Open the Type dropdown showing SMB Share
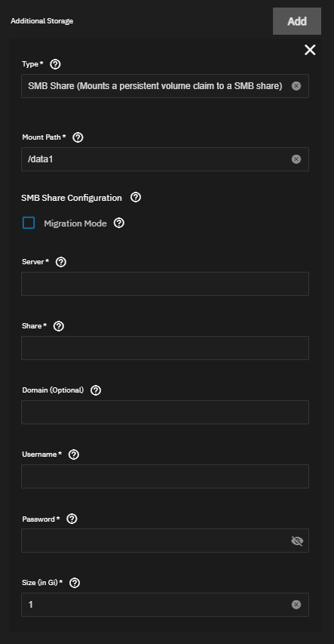Screen dimensions: 334x644 165,86
